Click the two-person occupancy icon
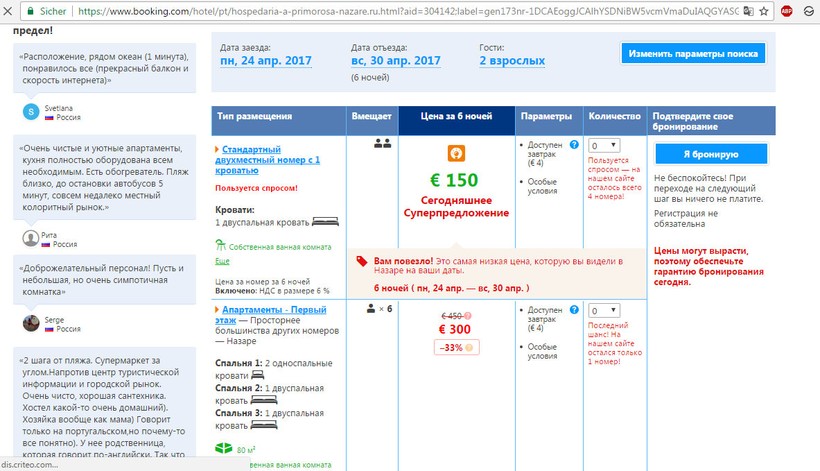The width and height of the screenshot is (820, 471). coord(381,144)
